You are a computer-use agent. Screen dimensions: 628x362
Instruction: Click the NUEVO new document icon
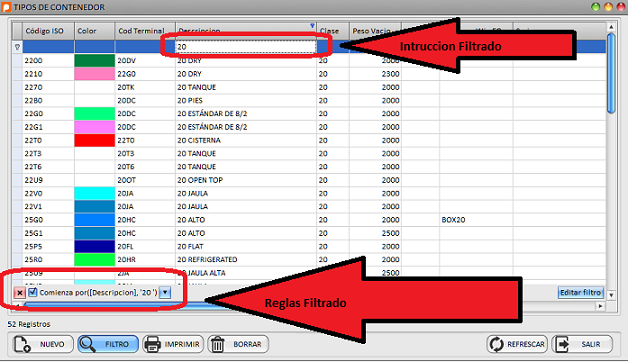coord(22,344)
